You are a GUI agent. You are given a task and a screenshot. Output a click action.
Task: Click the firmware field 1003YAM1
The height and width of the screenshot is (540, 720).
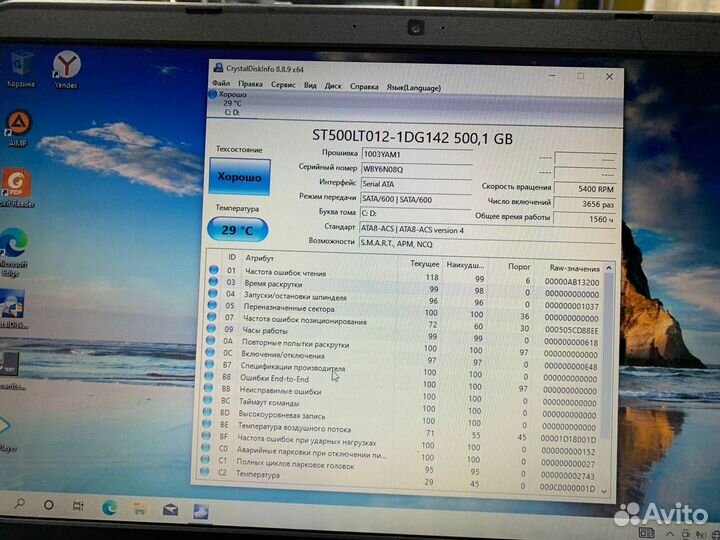[x=417, y=155]
